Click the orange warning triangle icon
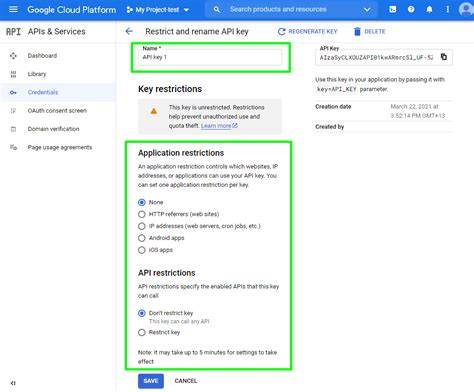474x392 pixels. (x=154, y=111)
